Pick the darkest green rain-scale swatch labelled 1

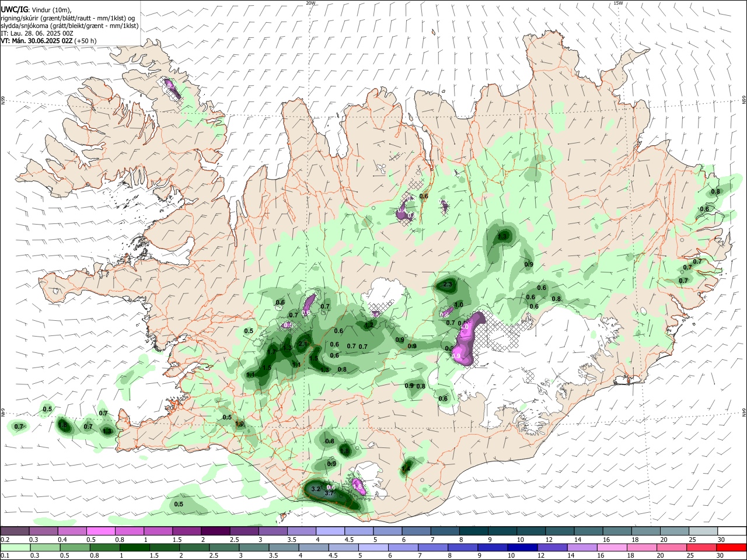click(134, 547)
